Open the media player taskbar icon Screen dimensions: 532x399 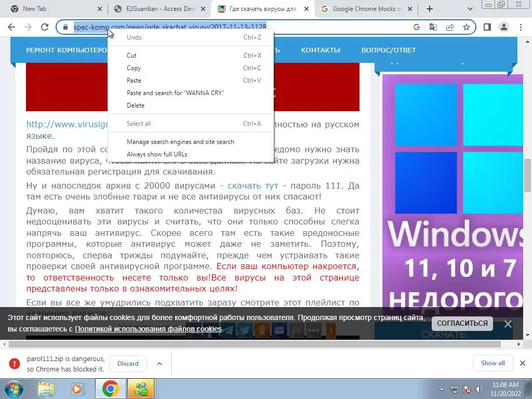point(77,389)
